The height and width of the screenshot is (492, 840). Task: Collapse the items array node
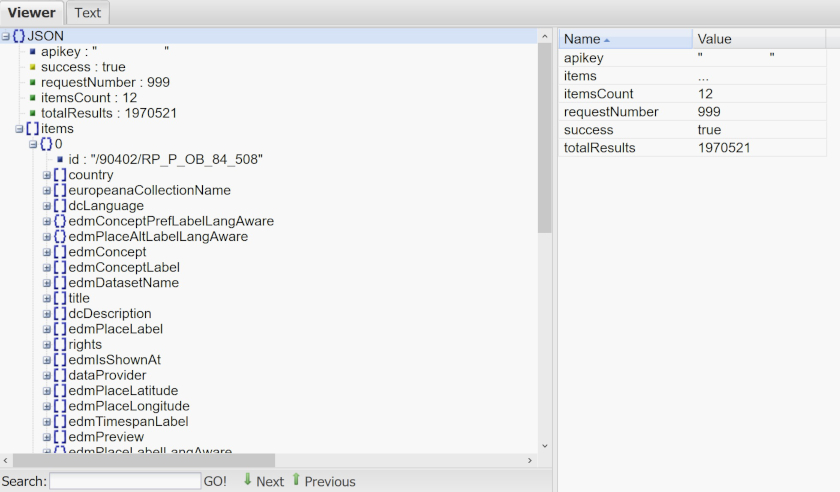coord(19,129)
